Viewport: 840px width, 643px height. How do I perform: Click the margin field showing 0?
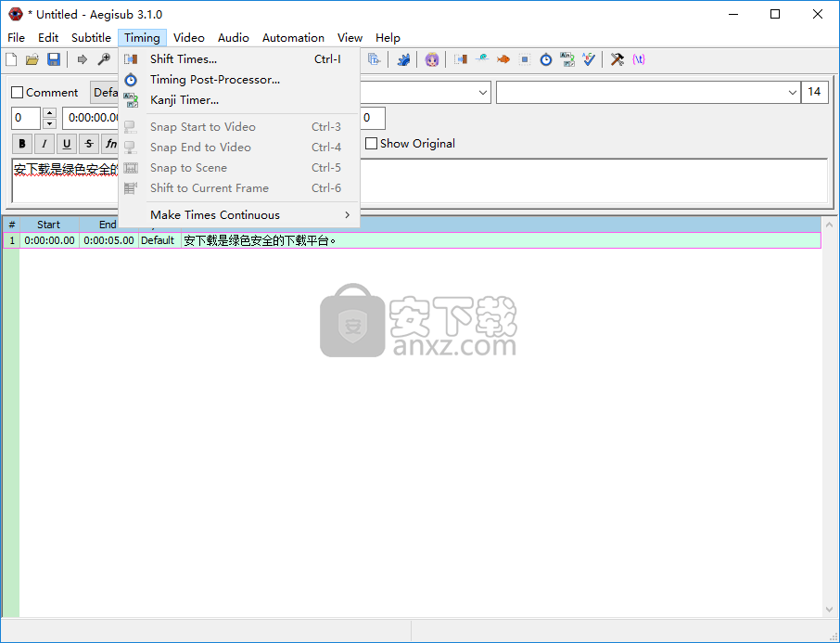(373, 118)
